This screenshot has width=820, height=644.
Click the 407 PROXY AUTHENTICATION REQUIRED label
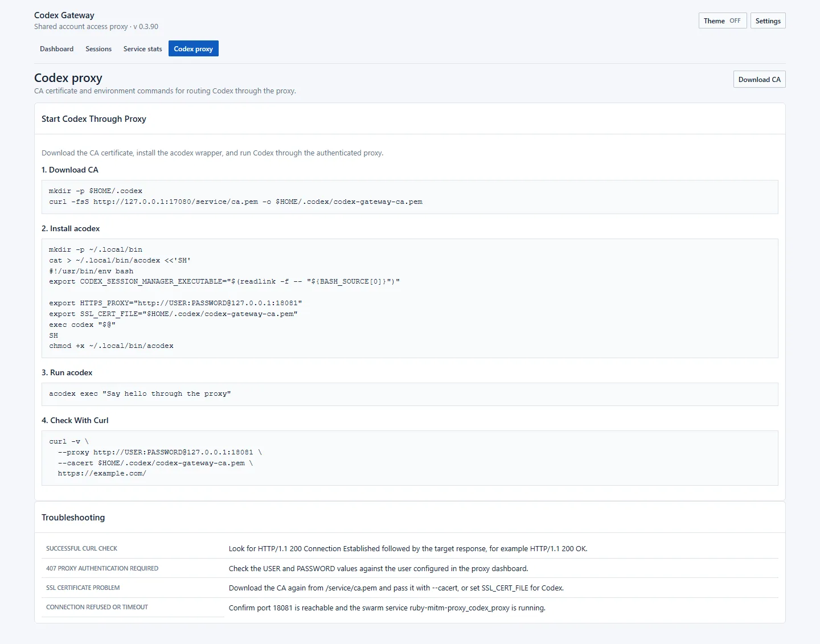pos(102,568)
